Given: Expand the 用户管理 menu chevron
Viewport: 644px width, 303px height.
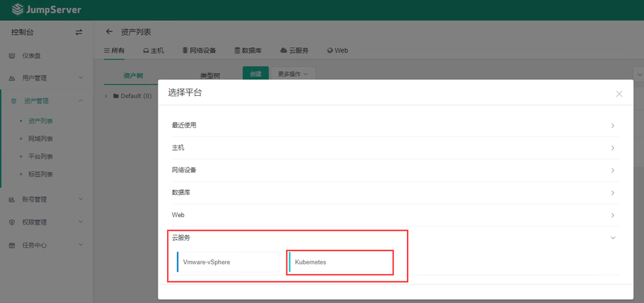Looking at the screenshot, I should coord(81,77).
